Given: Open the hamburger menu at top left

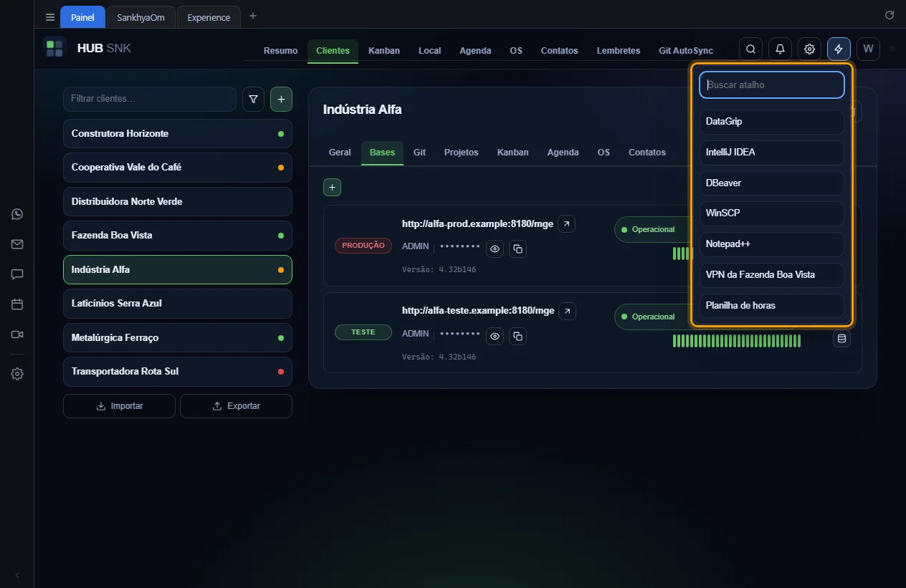Looking at the screenshot, I should (x=49, y=17).
